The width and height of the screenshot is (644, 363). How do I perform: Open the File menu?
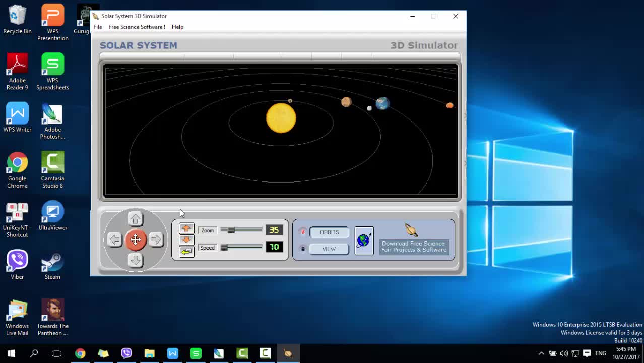coord(98,27)
